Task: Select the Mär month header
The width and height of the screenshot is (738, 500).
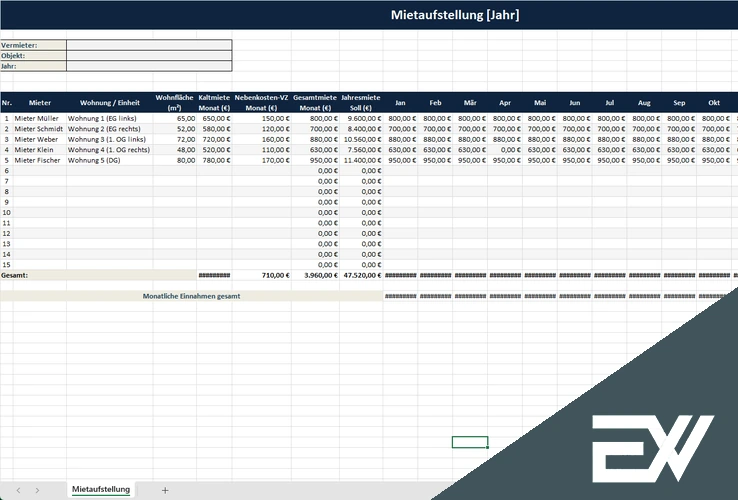Action: pos(470,103)
